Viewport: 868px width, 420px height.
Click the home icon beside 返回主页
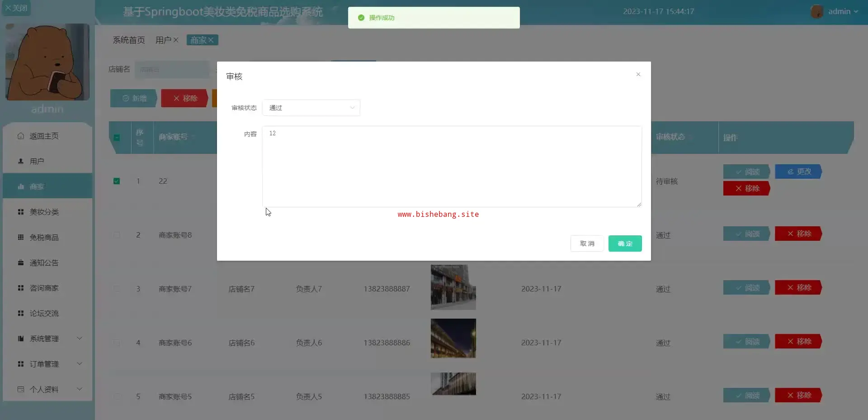(21, 136)
